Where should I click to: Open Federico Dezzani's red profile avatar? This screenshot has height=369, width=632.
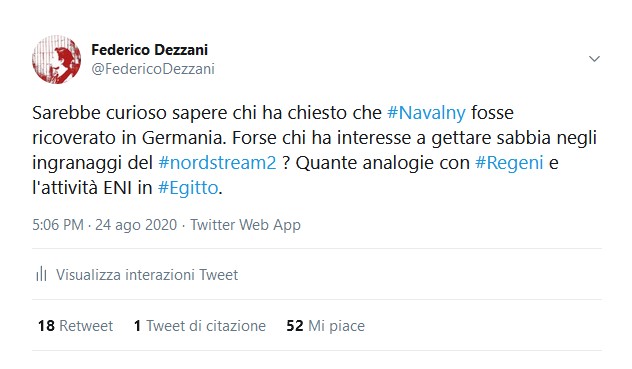click(56, 59)
